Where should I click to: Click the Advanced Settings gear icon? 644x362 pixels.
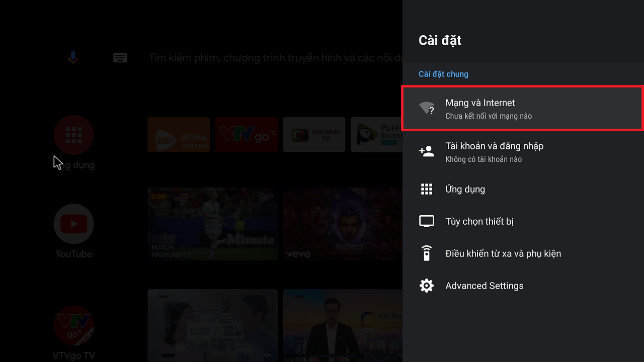[x=427, y=286]
